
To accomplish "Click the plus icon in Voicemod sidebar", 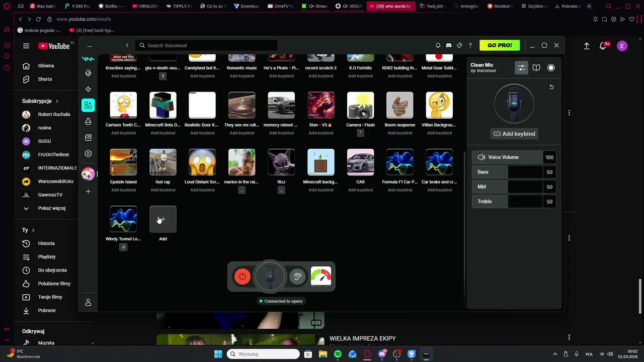I will tap(88, 192).
